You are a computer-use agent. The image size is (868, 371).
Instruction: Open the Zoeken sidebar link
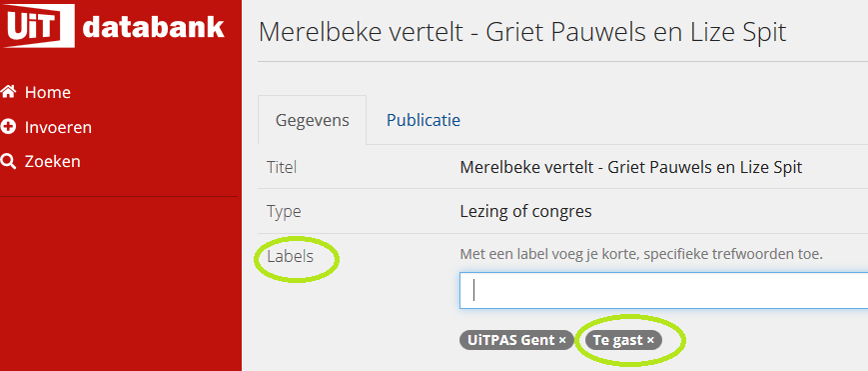pos(41,161)
